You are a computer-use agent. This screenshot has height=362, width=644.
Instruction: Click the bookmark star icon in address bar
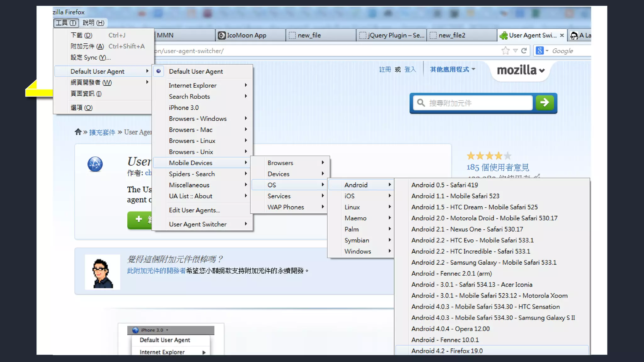505,51
